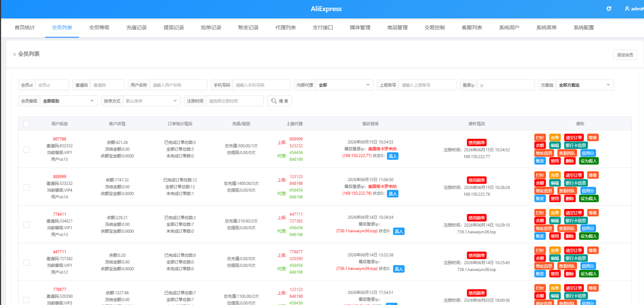Open the 系统菜单 tab
The height and width of the screenshot is (305, 644).
(546, 28)
